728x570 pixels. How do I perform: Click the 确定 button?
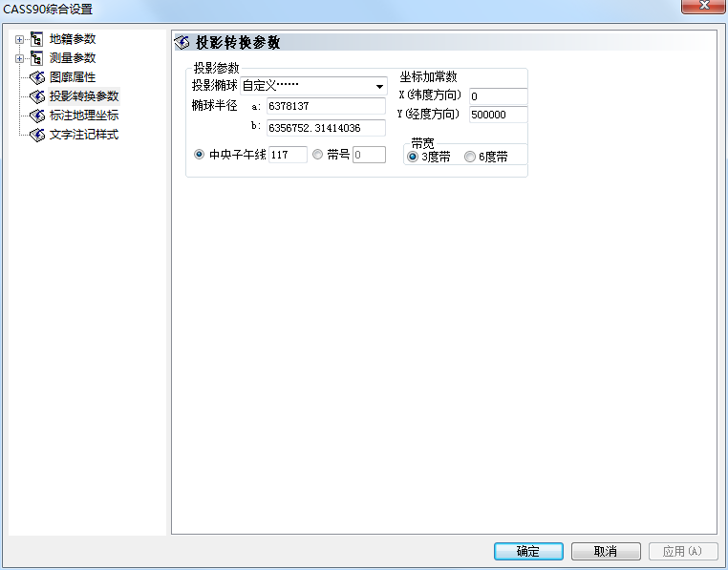528,552
